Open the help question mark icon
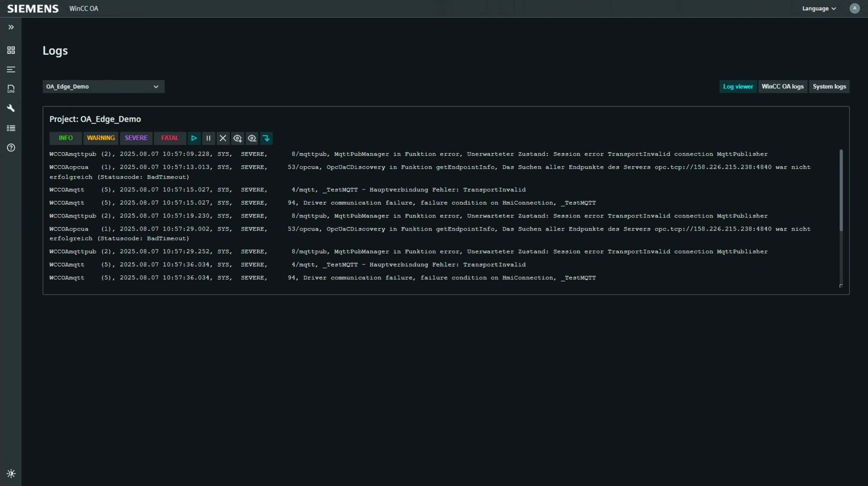The width and height of the screenshot is (868, 486). pyautogui.click(x=11, y=148)
